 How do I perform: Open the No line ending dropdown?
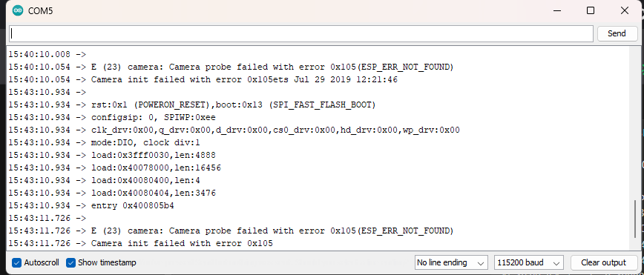(x=451, y=262)
